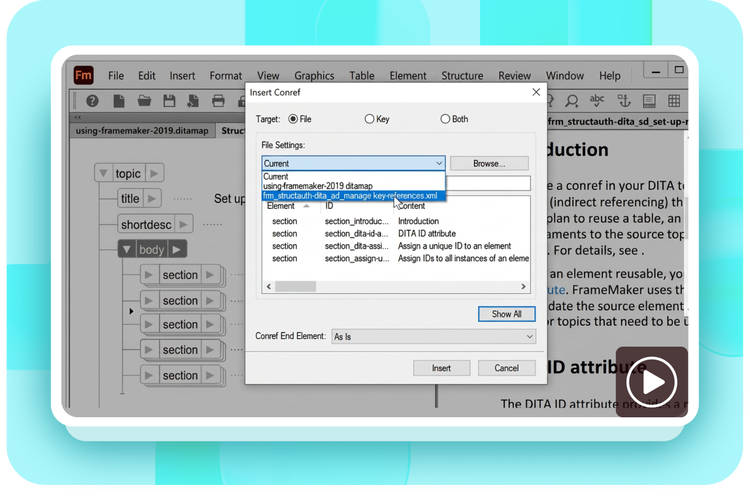Expand attributes of the shortdesc element

(183, 224)
